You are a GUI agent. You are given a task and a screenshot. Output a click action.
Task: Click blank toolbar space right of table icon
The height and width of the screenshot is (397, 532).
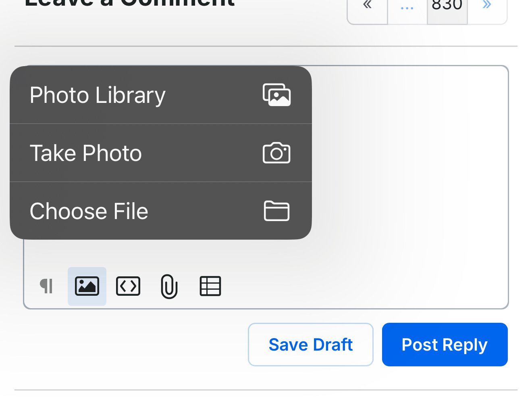pos(363,286)
